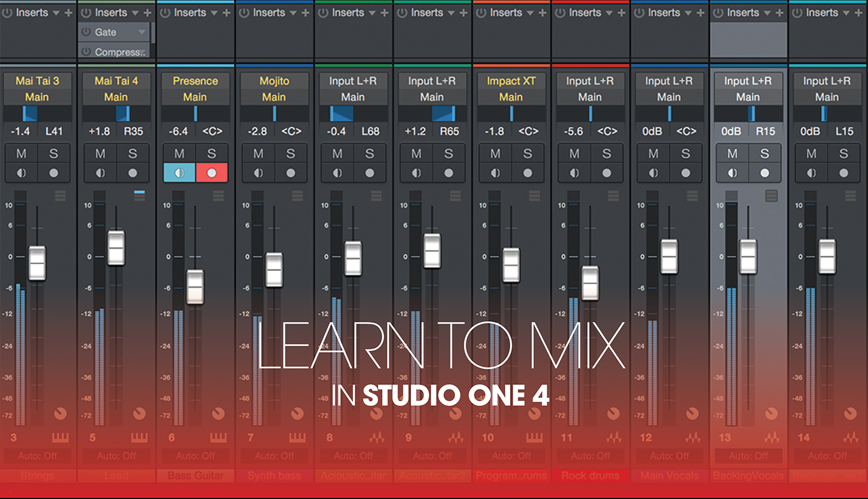Select the Compressor insert on Mai Tai 4
The image size is (868, 499).
[x=115, y=52]
